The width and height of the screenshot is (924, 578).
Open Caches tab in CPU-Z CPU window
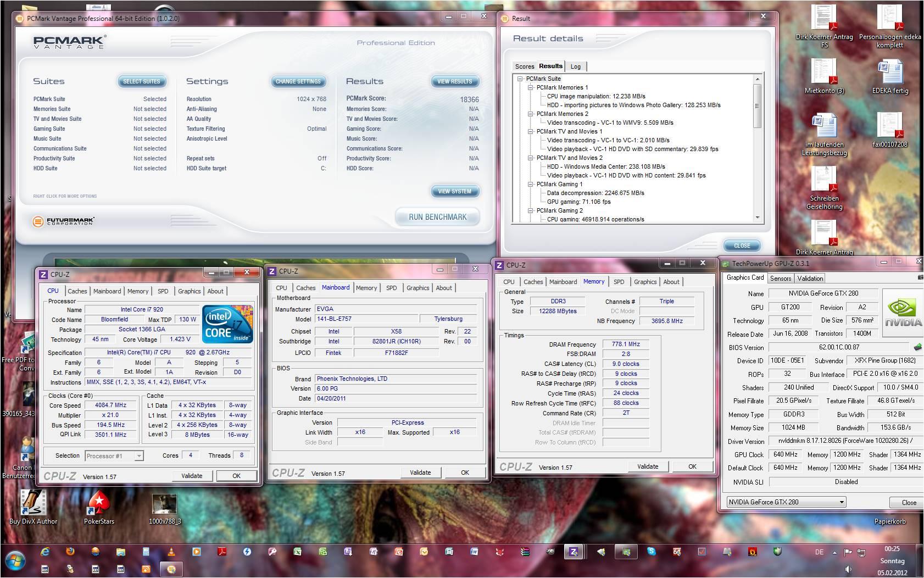[x=77, y=291]
